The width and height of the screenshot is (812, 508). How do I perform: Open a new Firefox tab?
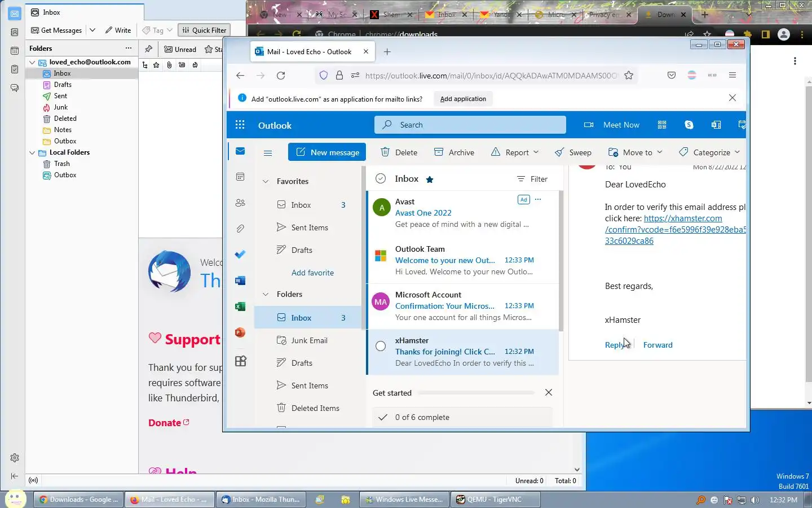tap(387, 51)
